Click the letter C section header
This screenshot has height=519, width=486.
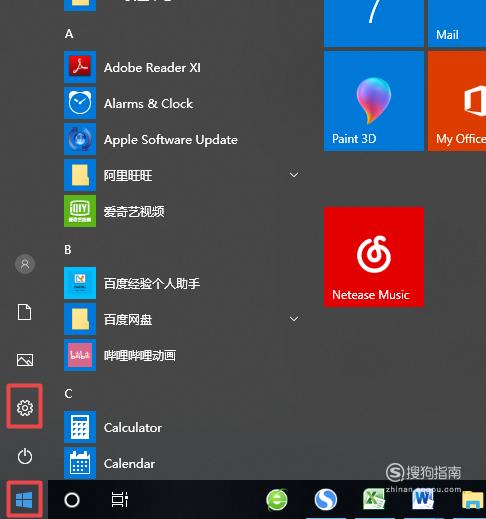[x=68, y=394]
